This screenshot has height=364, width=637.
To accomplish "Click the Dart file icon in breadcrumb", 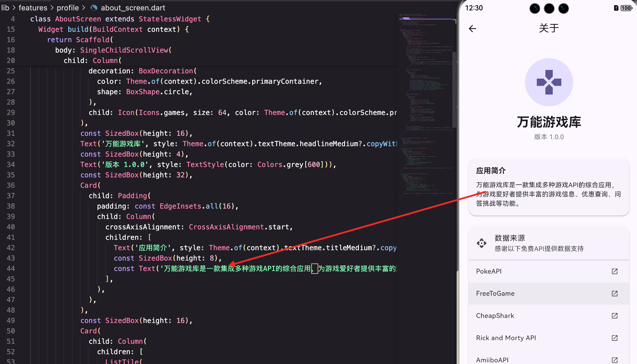I will pos(94,8).
